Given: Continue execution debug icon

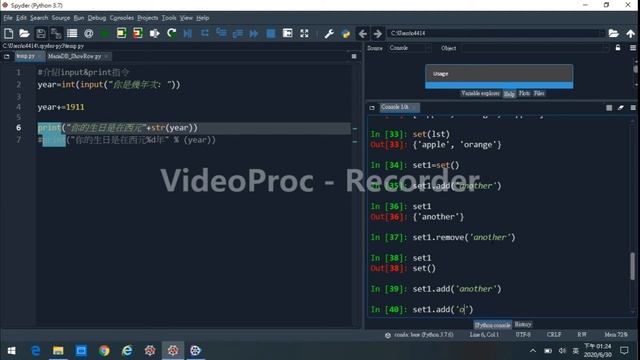Looking at the screenshot, I should (x=253, y=33).
